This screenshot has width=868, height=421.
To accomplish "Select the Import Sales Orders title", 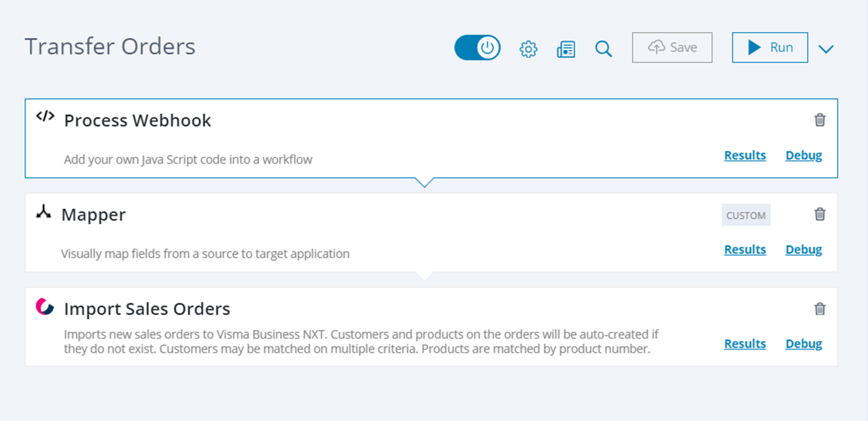I will [x=147, y=308].
